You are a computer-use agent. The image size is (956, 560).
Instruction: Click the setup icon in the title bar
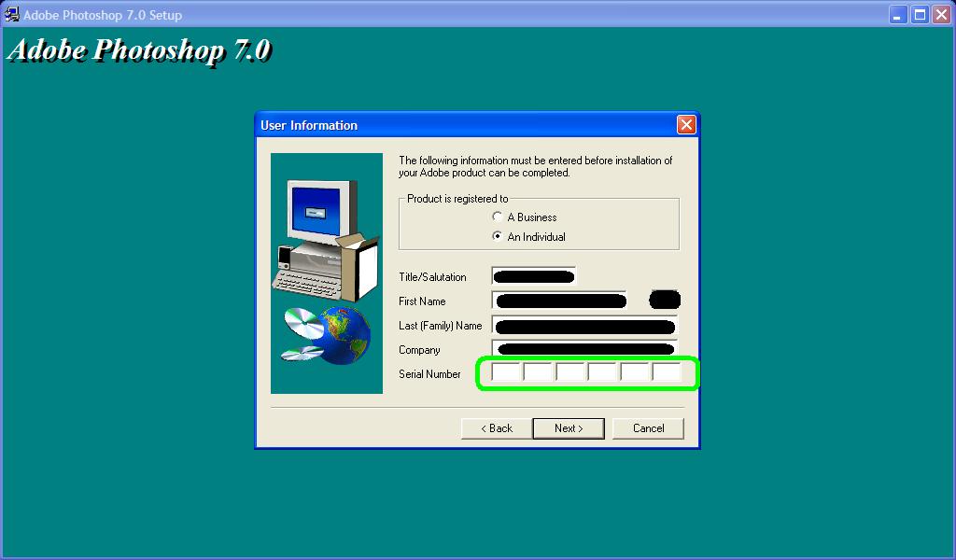pyautogui.click(x=11, y=14)
